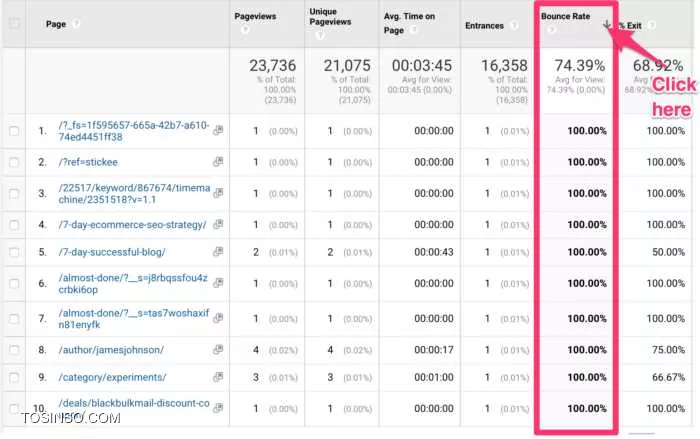Screen dimensions: 700x439
Task: Click pageviews count 4 in jamesjohnson row
Action: click(256, 350)
